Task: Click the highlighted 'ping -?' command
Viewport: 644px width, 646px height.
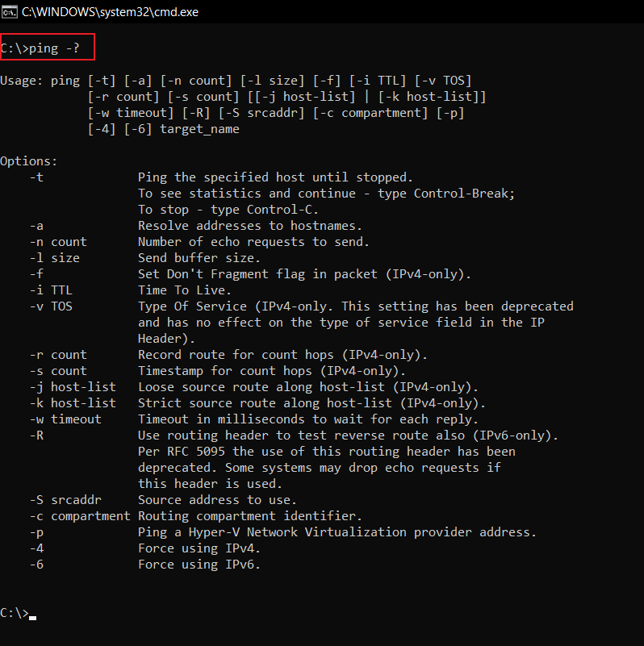Action: click(x=48, y=48)
